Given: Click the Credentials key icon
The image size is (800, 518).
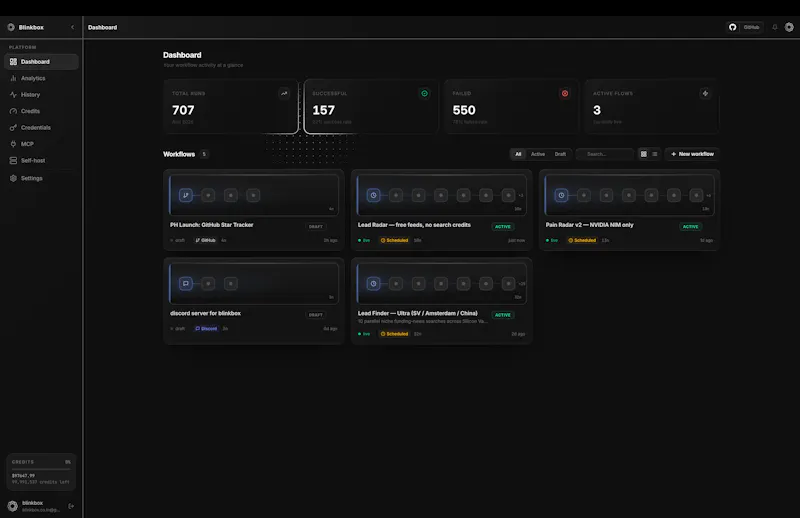Looking at the screenshot, I should pyautogui.click(x=13, y=128).
